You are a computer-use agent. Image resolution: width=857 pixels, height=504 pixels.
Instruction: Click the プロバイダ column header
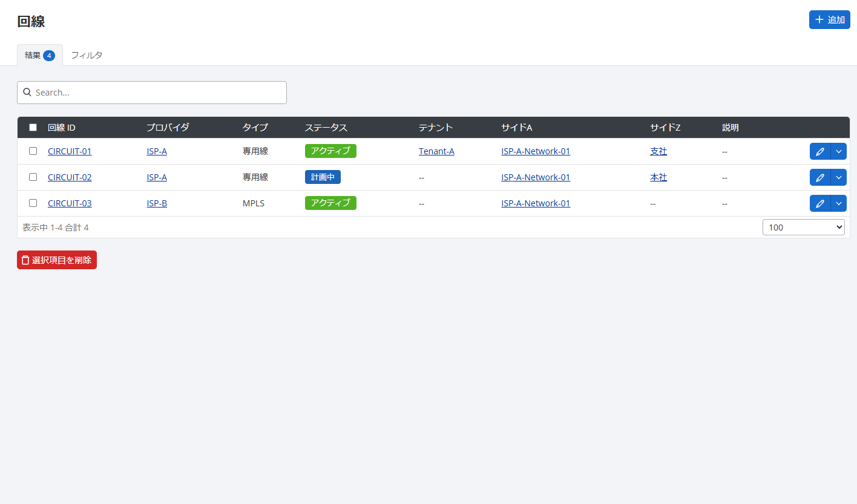168,128
